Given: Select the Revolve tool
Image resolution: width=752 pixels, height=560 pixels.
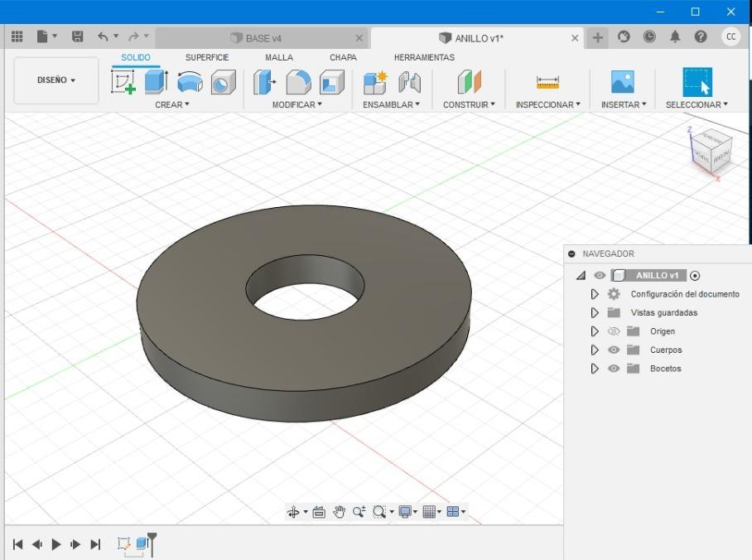Looking at the screenshot, I should click(x=190, y=81).
